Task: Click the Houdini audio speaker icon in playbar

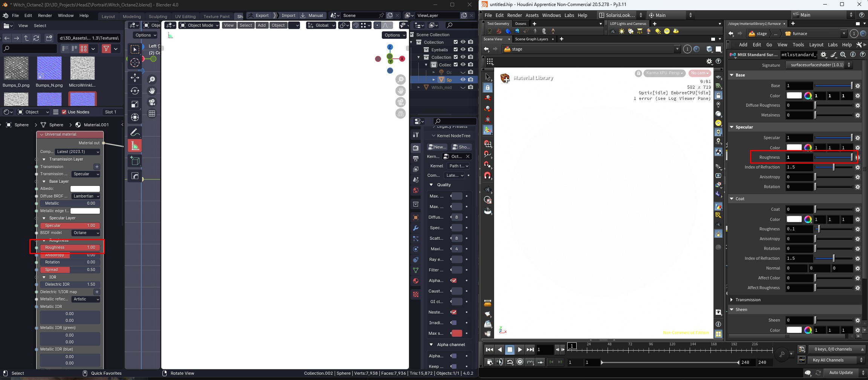Action: (x=500, y=362)
